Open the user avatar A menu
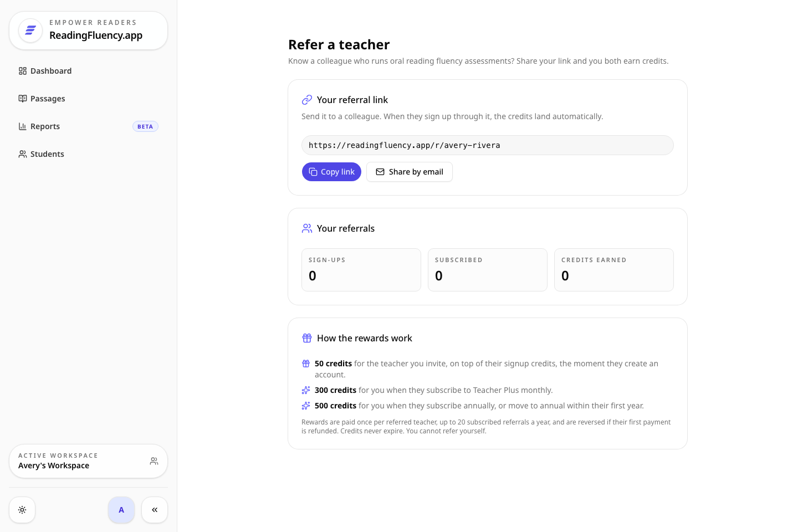Viewport: 798px width, 532px height. point(121,510)
